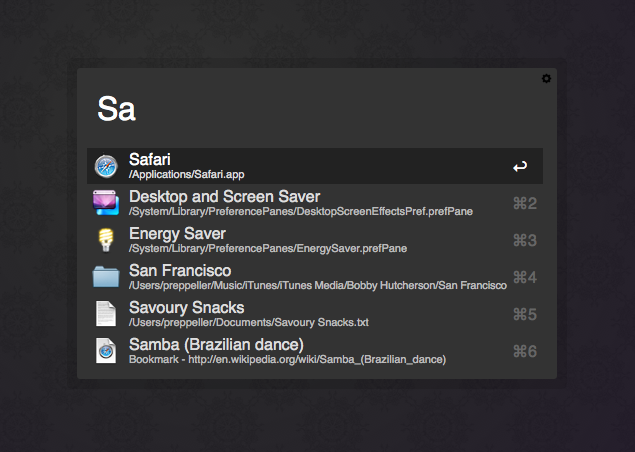Viewport: 635px width, 452px height.
Task: Click the Samba bookmark icon
Action: [106, 351]
